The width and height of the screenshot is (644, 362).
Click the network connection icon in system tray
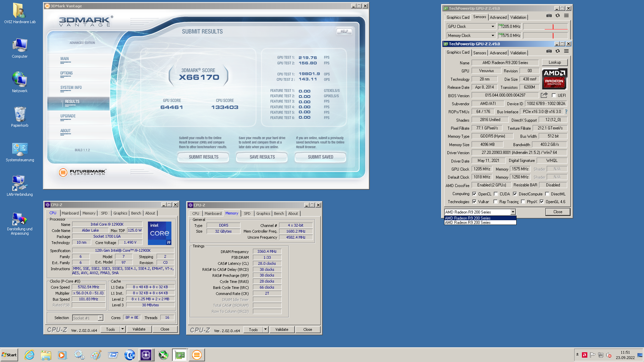coord(601,355)
